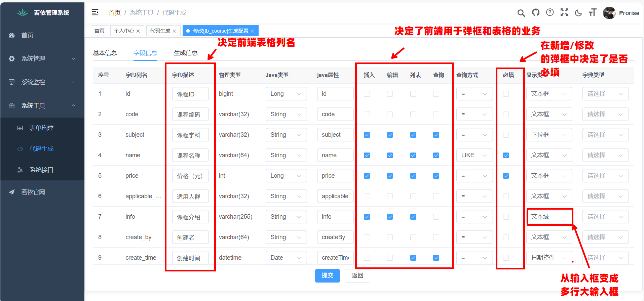Click the 返回 button

(357, 275)
